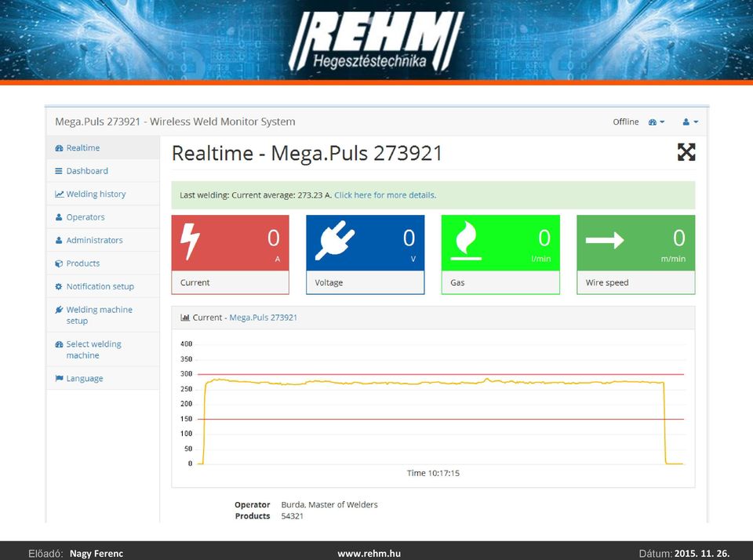The image size is (753, 560).
Task: Toggle fullscreen with the expand arrows icon
Action: pyautogui.click(x=686, y=152)
